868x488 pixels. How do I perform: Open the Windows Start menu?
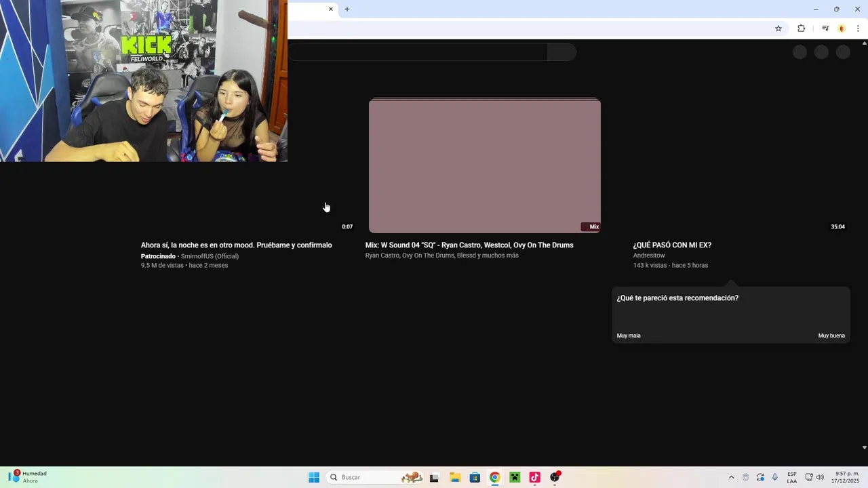click(x=314, y=477)
